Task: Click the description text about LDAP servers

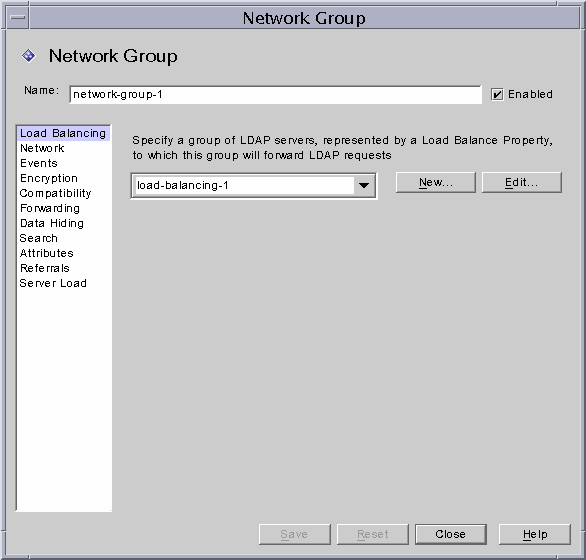Action: [x=342, y=148]
